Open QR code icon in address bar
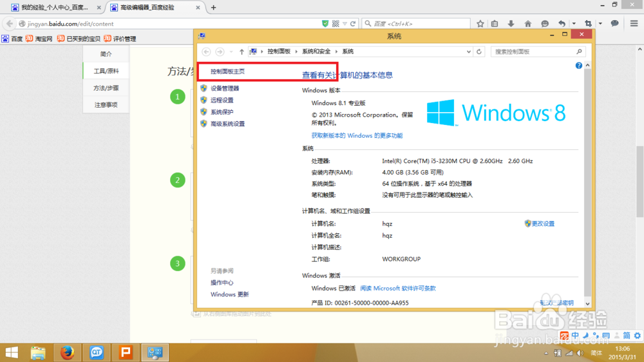The image size is (644, 362). pyautogui.click(x=336, y=24)
